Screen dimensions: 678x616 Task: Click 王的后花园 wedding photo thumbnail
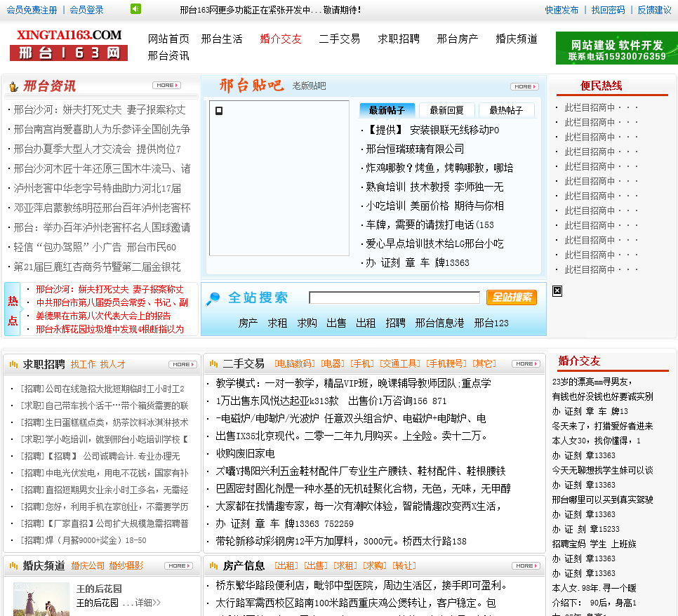[x=41, y=599]
